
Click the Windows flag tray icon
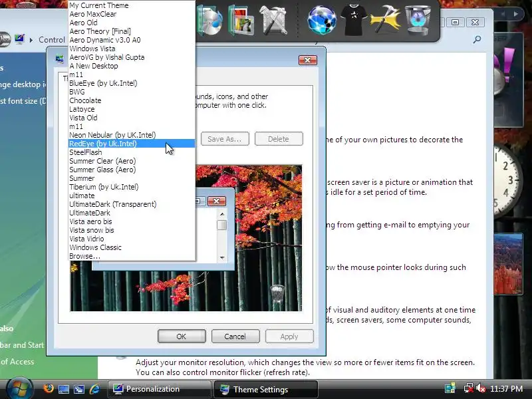(x=450, y=388)
